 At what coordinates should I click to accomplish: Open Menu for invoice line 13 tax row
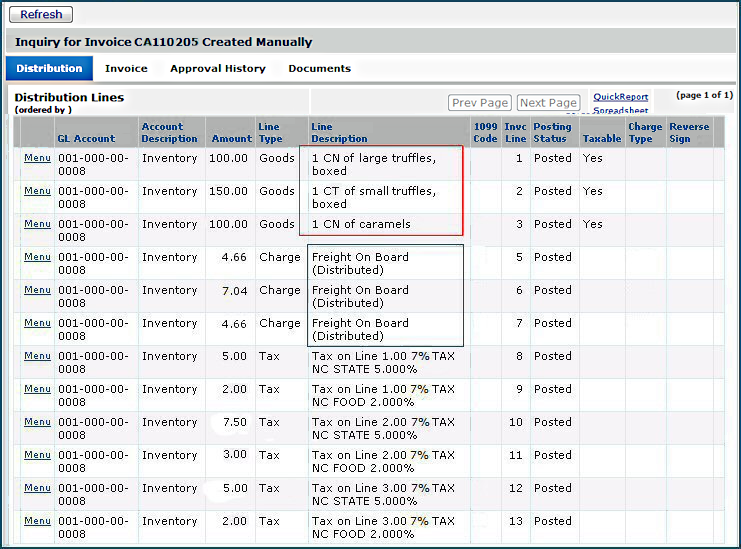click(37, 521)
